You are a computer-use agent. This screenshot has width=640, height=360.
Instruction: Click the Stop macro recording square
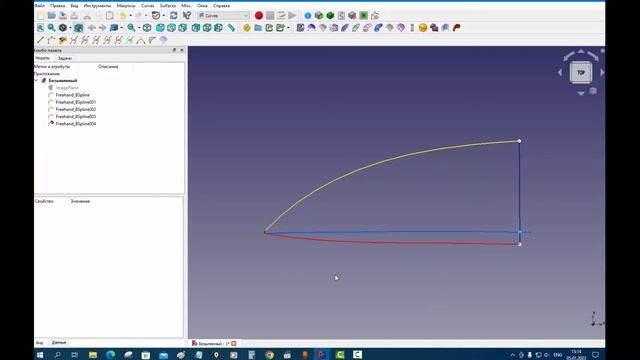(270, 16)
